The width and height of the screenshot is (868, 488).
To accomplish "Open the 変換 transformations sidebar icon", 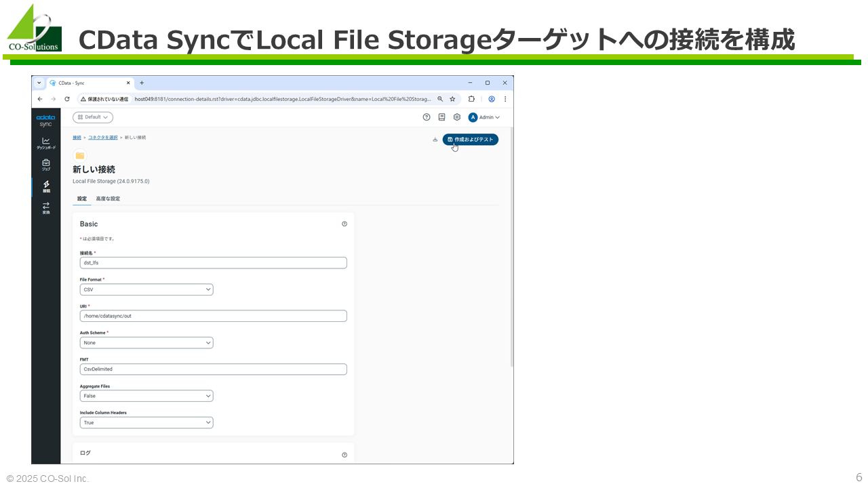I will pos(46,208).
